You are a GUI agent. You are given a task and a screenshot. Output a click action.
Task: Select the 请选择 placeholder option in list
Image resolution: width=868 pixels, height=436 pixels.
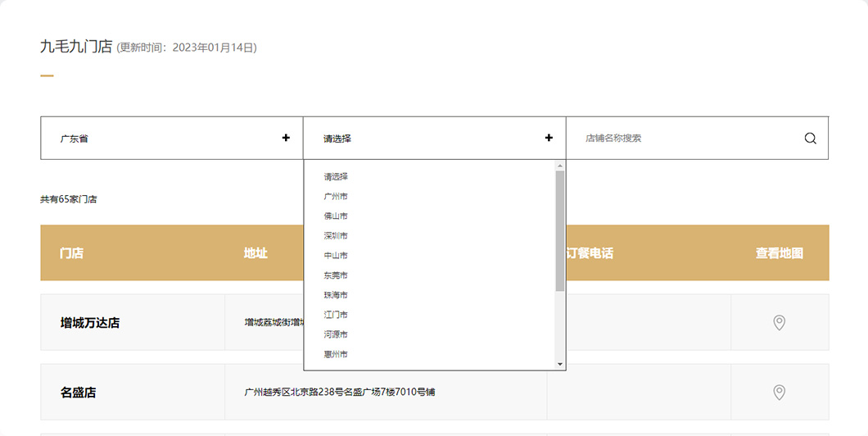click(336, 177)
